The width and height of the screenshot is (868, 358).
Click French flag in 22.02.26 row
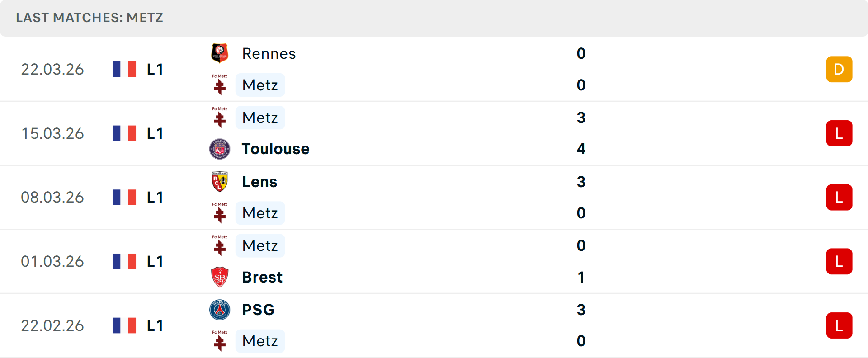pyautogui.click(x=124, y=325)
